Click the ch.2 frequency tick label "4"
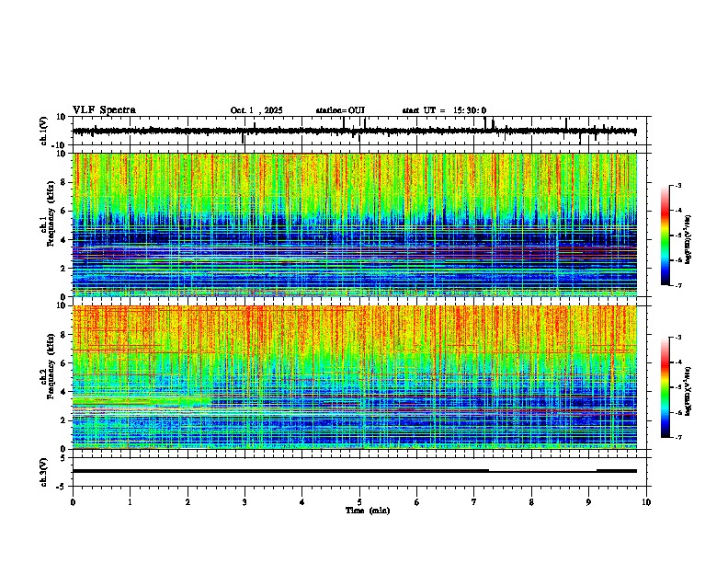The height and width of the screenshot is (563, 728). 63,392
